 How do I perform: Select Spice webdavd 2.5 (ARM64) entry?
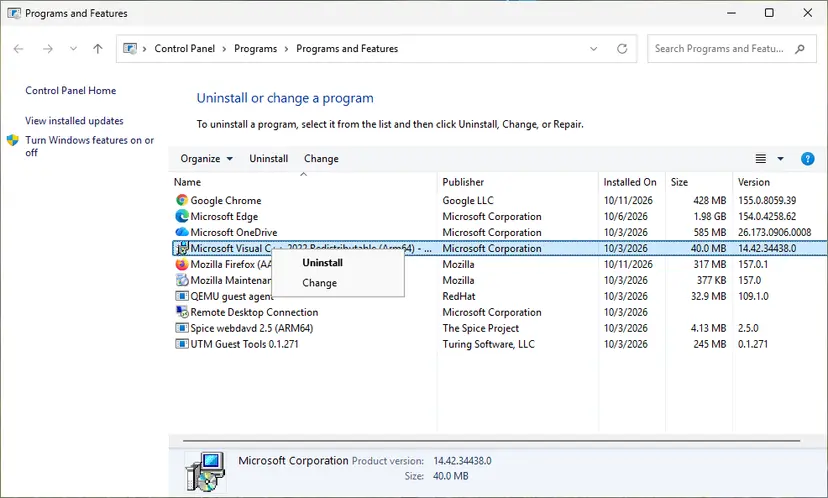251,328
